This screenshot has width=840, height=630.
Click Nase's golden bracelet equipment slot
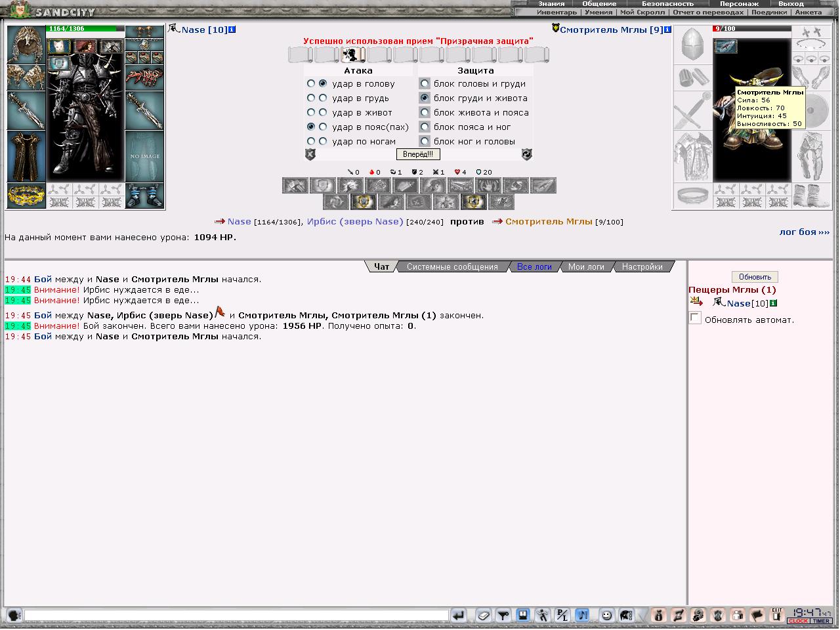click(x=26, y=196)
